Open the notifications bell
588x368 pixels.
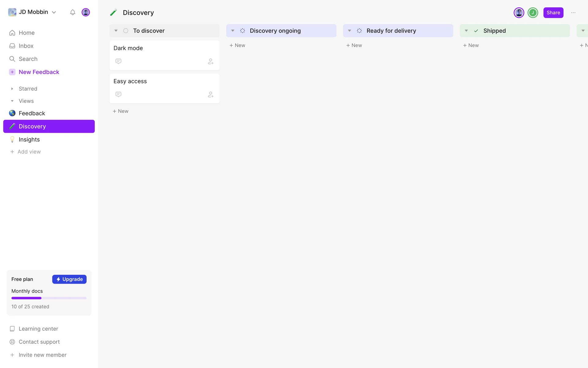[x=73, y=12]
